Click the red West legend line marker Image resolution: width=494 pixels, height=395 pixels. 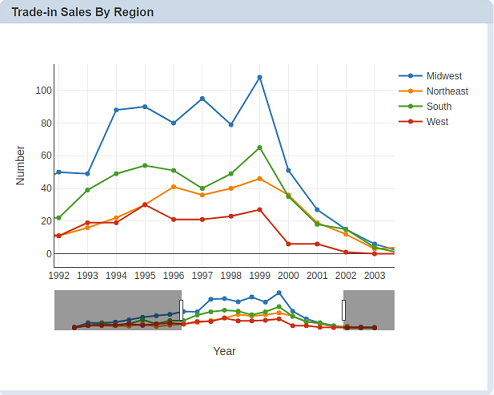click(x=410, y=122)
